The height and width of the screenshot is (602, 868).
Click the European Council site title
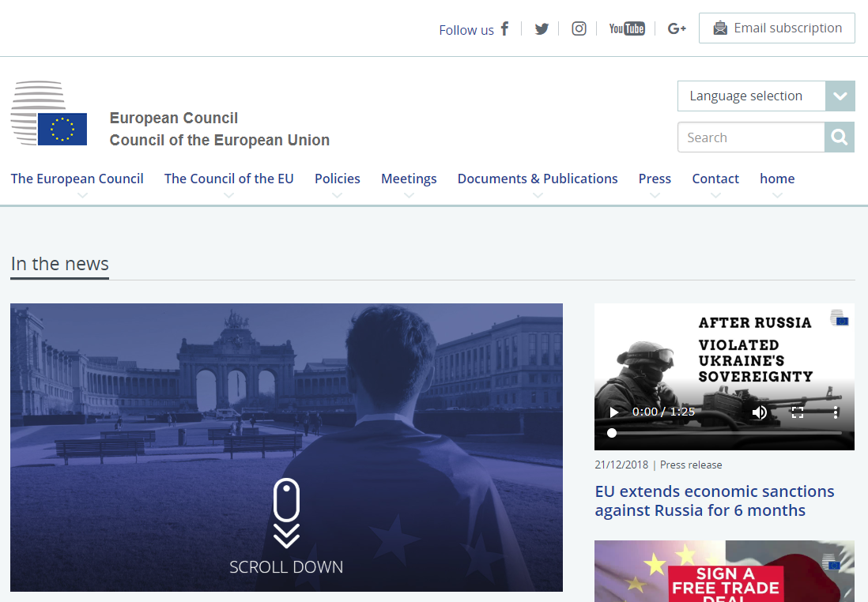pyautogui.click(x=219, y=129)
